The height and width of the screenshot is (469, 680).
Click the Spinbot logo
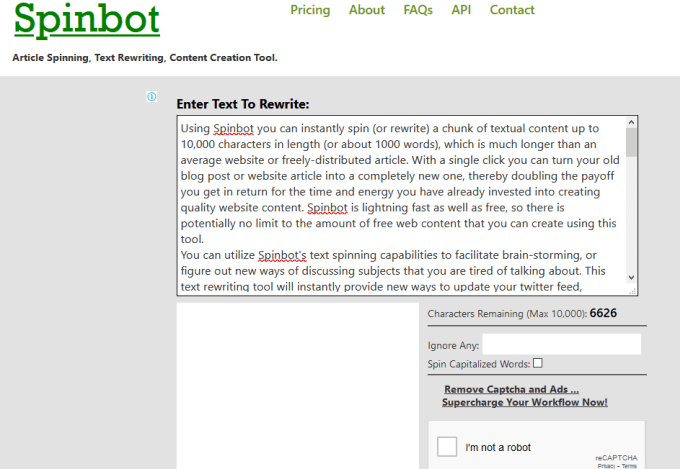point(87,20)
